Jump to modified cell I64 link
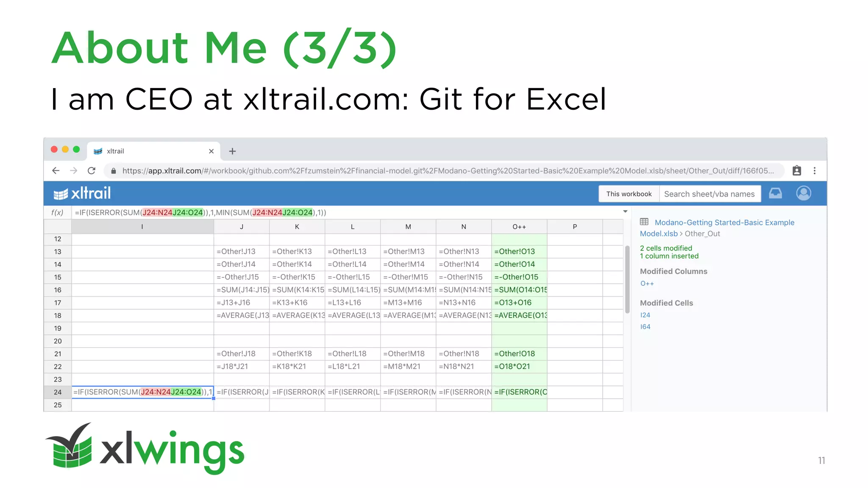The image size is (868, 488). [645, 327]
